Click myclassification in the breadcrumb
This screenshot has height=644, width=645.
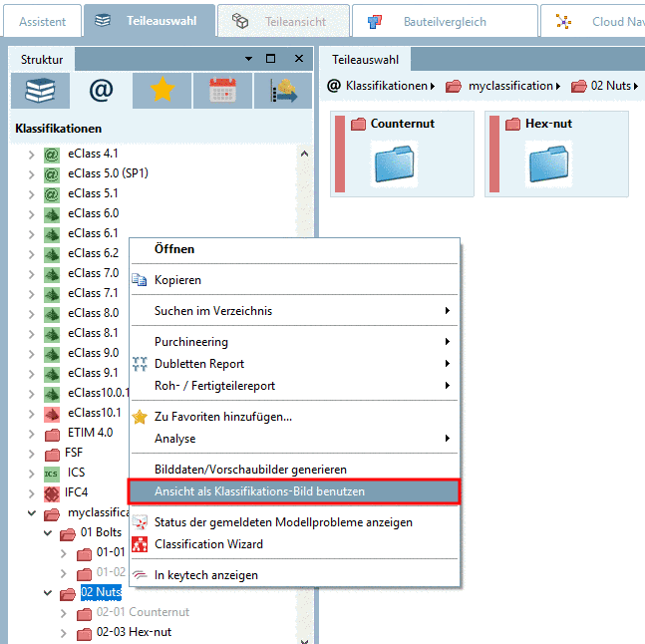pyautogui.click(x=510, y=86)
